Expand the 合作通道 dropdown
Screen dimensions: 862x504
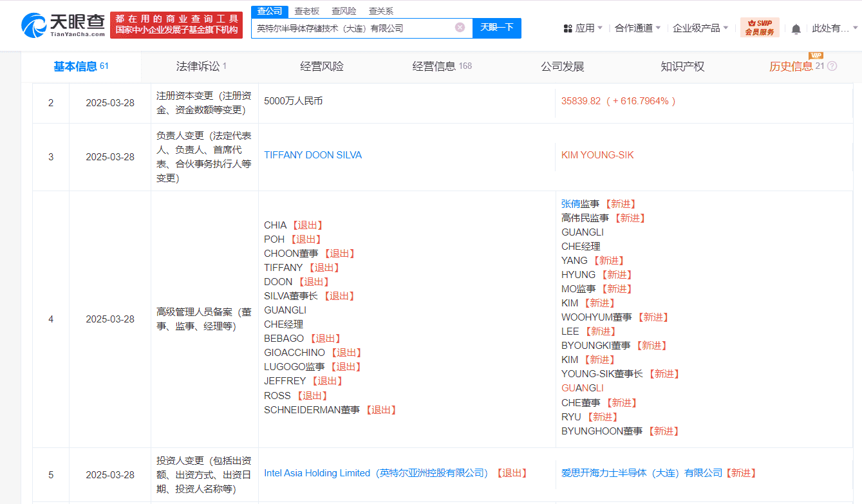point(637,28)
